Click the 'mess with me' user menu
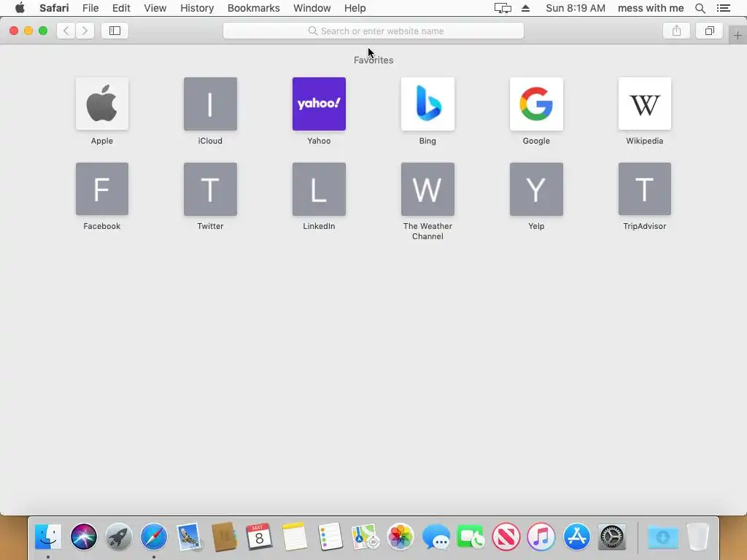The image size is (747, 560). 651,8
